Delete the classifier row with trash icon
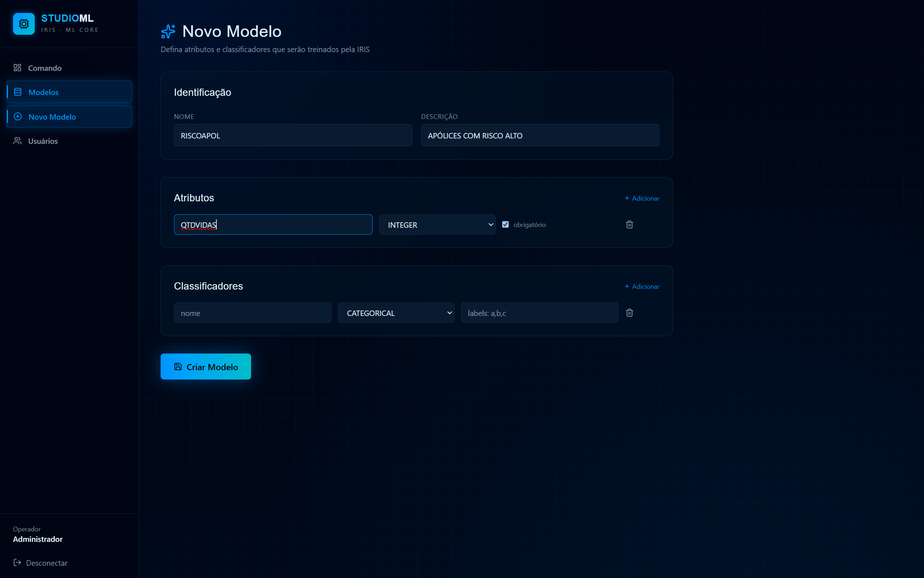Screen dimensions: 924x578 630,313
